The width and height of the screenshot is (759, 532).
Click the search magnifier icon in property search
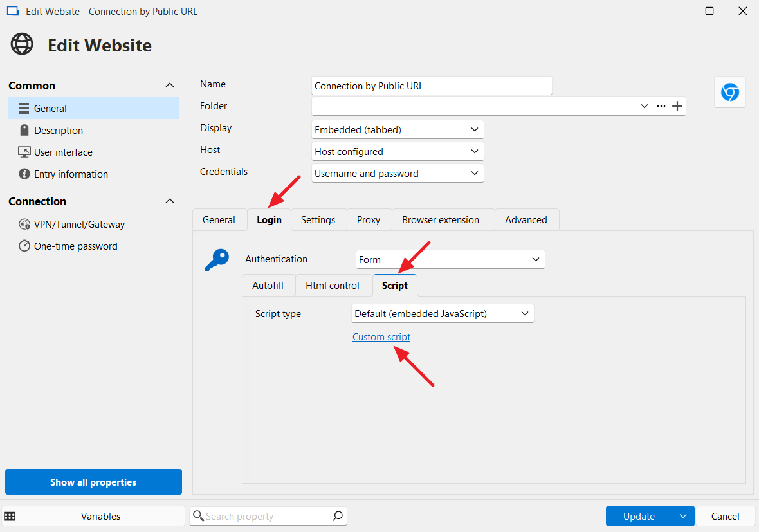click(338, 516)
